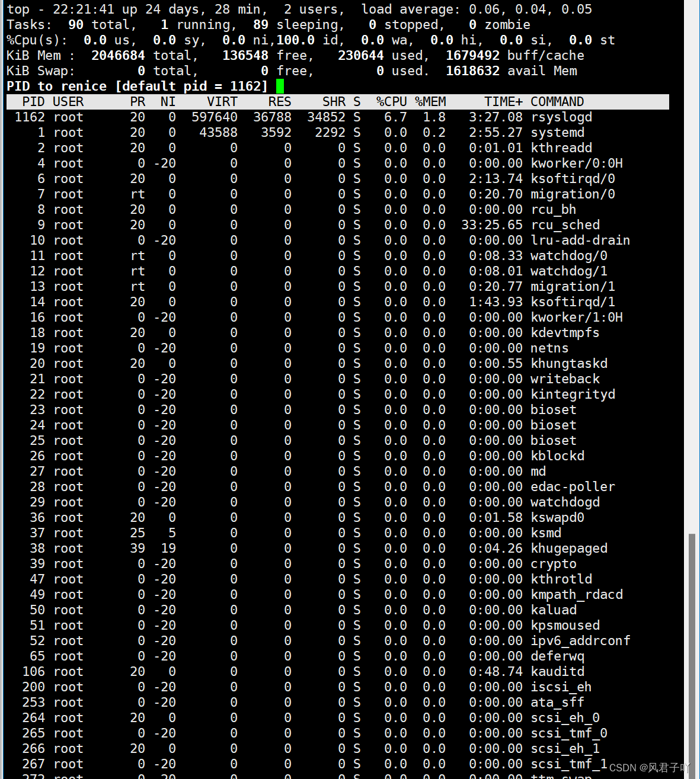Select the kswapd0 process row
This screenshot has height=779, width=700.
(x=296, y=517)
